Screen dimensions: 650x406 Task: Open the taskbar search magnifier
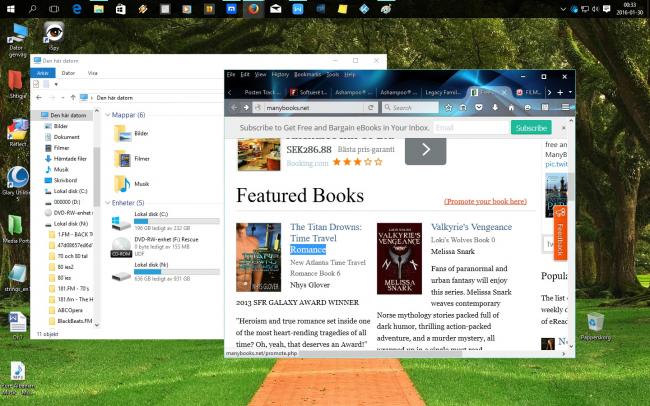point(32,9)
